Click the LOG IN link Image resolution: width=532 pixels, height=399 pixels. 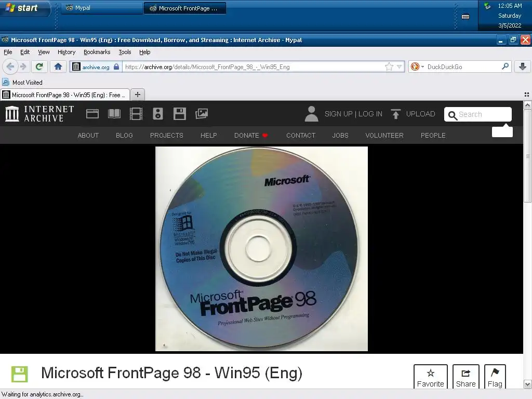[370, 114]
